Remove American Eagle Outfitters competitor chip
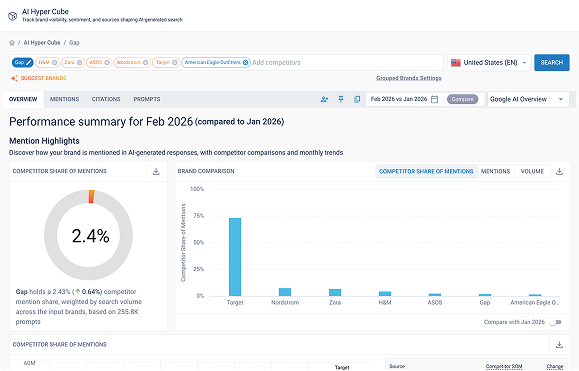Image resolution: width=579 pixels, height=371 pixels. (246, 62)
